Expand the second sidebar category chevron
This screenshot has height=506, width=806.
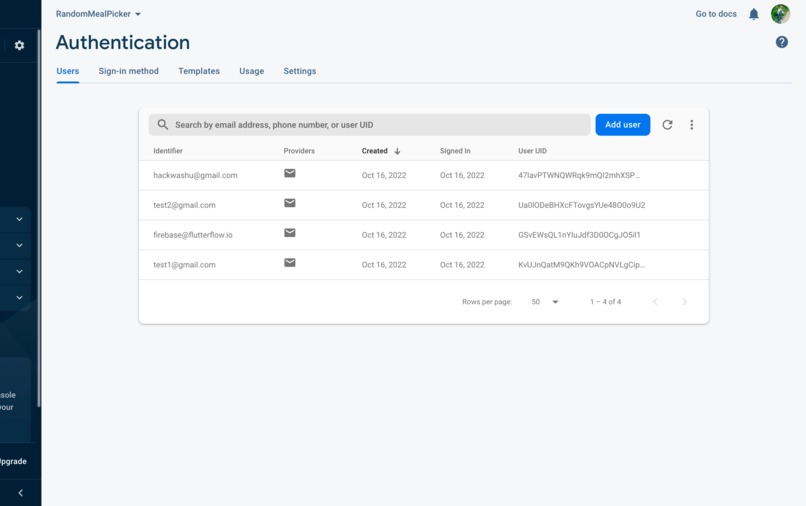pyautogui.click(x=19, y=245)
